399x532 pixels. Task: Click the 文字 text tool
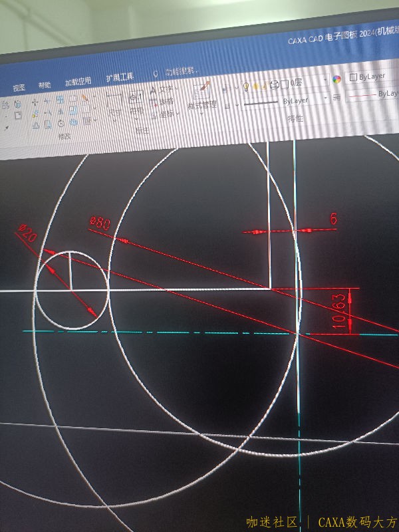click(x=162, y=90)
